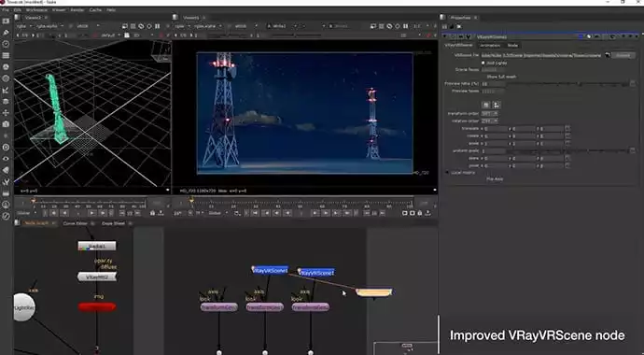Switch to the Animation tab in Properties
The width and height of the screenshot is (644, 355).
tap(490, 45)
